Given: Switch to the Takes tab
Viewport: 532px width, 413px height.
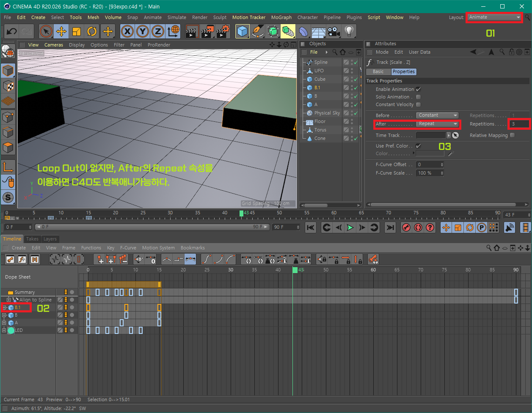Looking at the screenshot, I should coord(32,239).
